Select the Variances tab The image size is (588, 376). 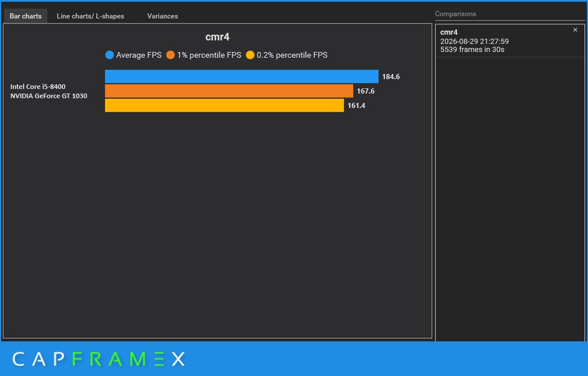click(x=162, y=16)
